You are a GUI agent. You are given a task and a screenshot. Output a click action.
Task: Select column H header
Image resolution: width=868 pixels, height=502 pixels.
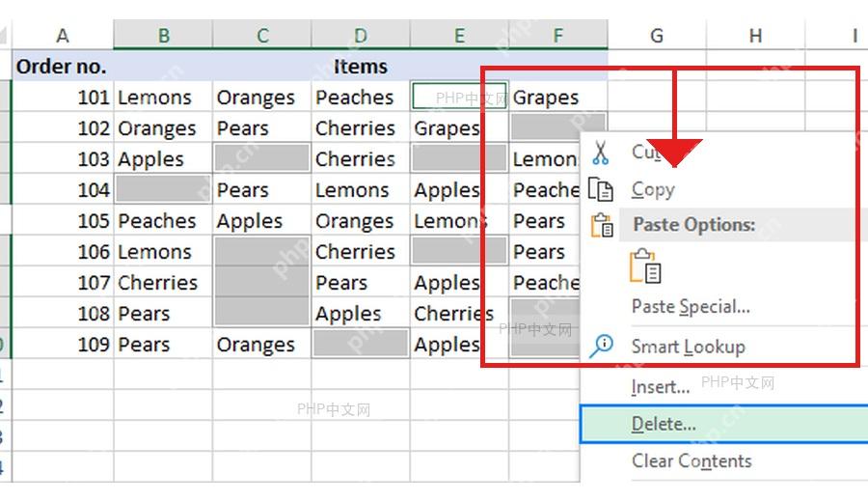tap(755, 36)
